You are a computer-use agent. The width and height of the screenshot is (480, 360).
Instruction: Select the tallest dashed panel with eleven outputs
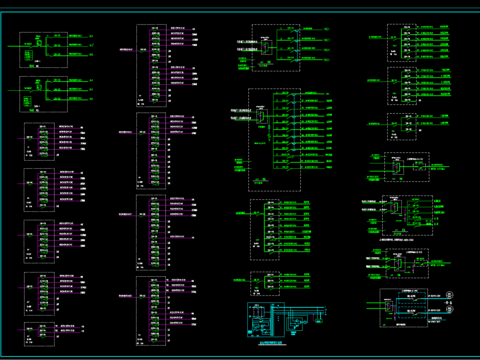(274, 140)
